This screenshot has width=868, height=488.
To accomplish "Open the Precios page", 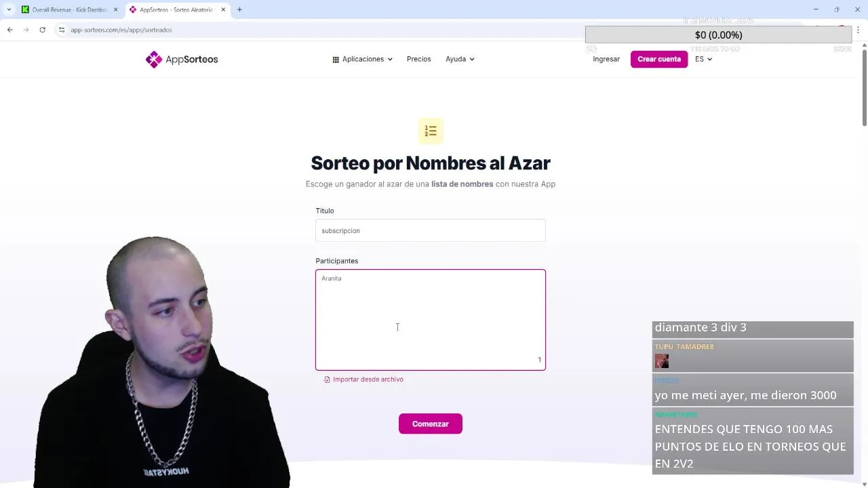I will point(418,59).
